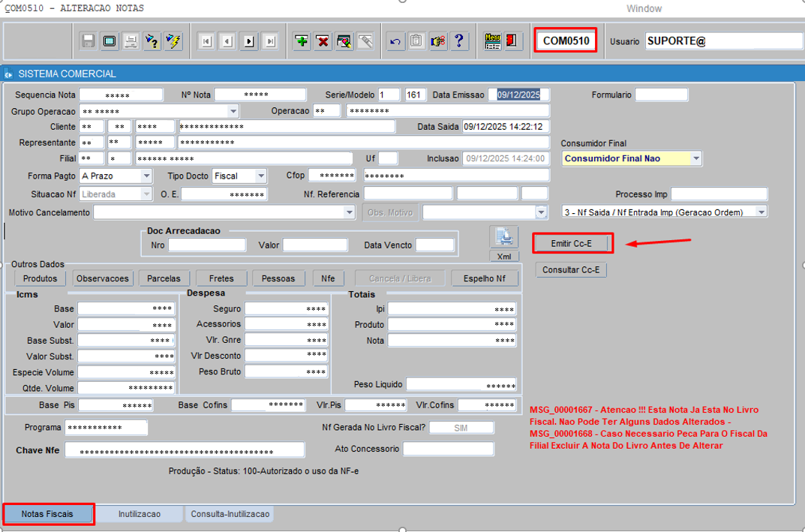Switch to the Inutilizacao tab
Viewport: 805px width, 532px height.
click(x=139, y=514)
